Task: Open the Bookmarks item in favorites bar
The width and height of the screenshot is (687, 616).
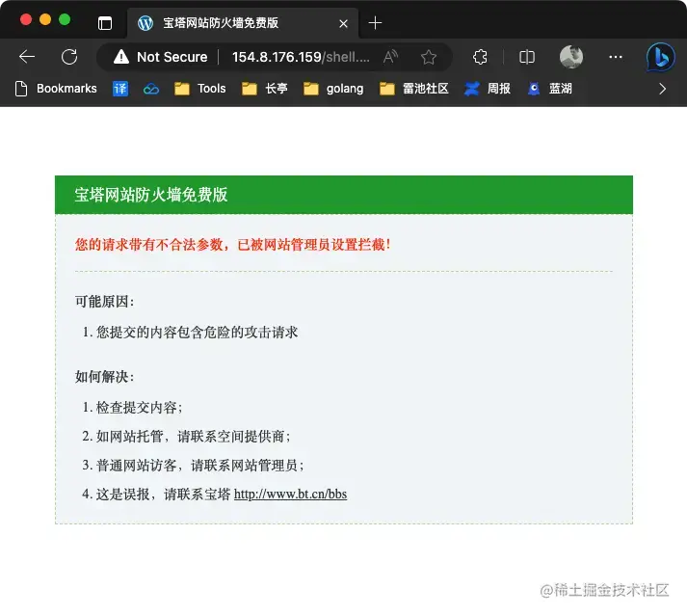Action: tap(56, 89)
